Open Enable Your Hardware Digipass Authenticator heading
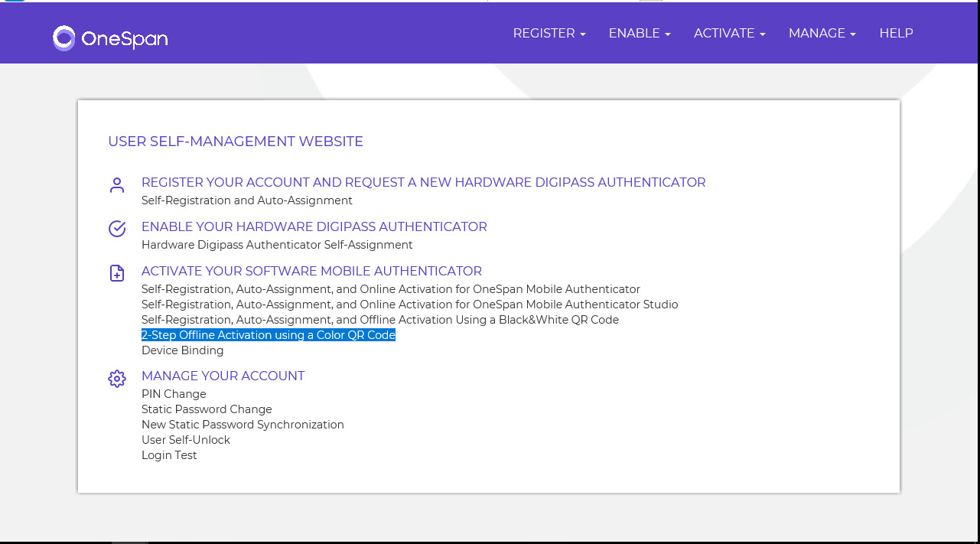Screen dimensions: 980x544 click(x=314, y=226)
